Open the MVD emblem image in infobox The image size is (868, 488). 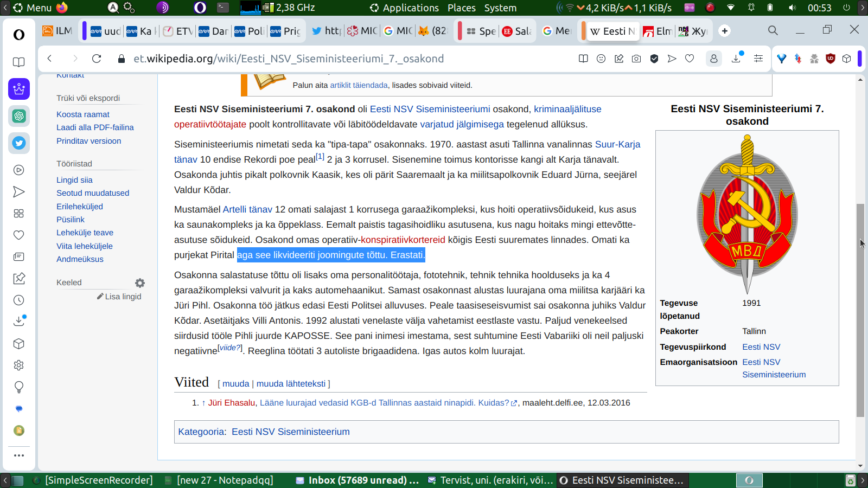point(747,214)
